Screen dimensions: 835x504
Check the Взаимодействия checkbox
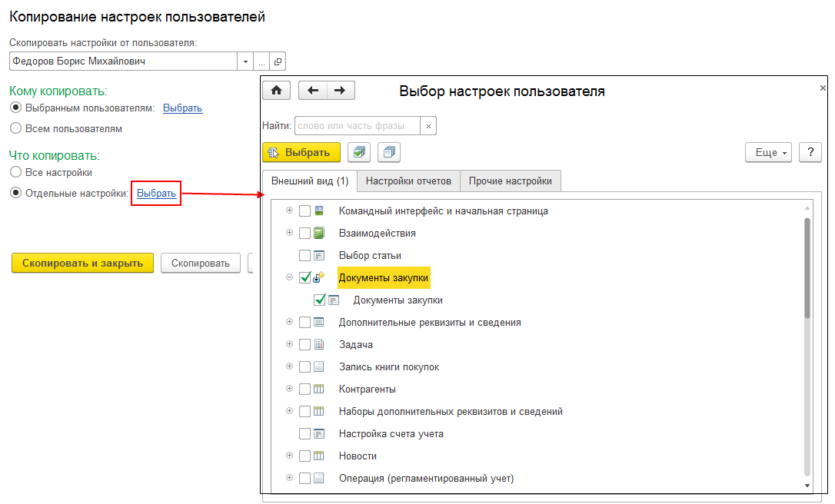(305, 234)
